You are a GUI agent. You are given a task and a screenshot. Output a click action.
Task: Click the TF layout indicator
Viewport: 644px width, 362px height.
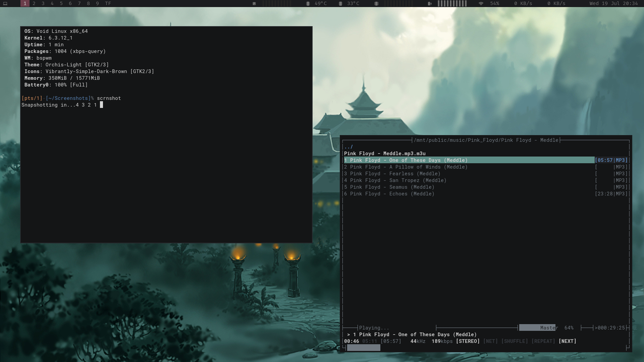(108, 4)
